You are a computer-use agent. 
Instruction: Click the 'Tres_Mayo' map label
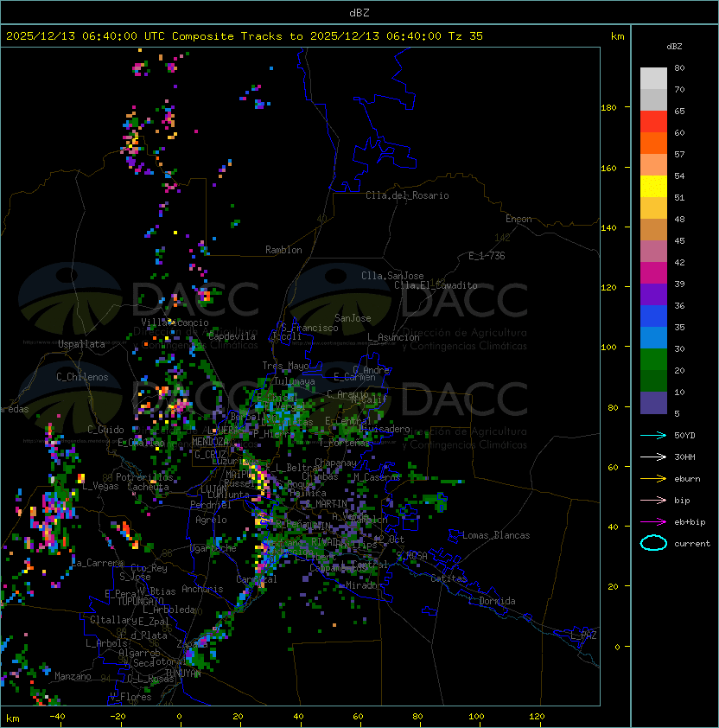pyautogui.click(x=285, y=366)
